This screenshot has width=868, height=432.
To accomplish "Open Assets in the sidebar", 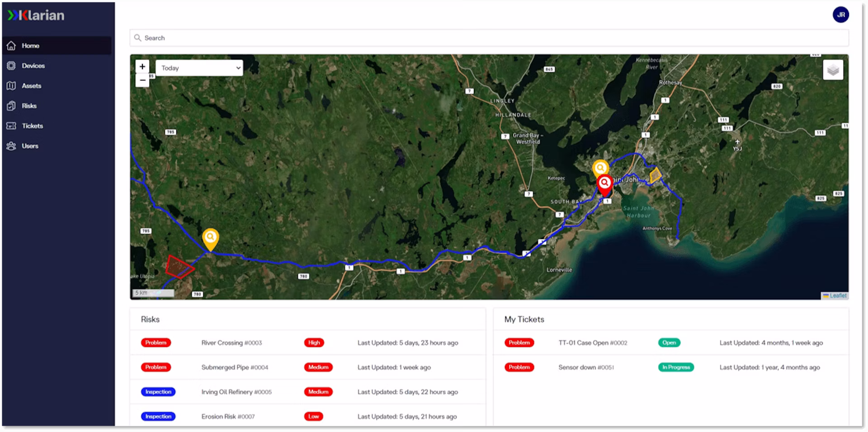I will (31, 86).
